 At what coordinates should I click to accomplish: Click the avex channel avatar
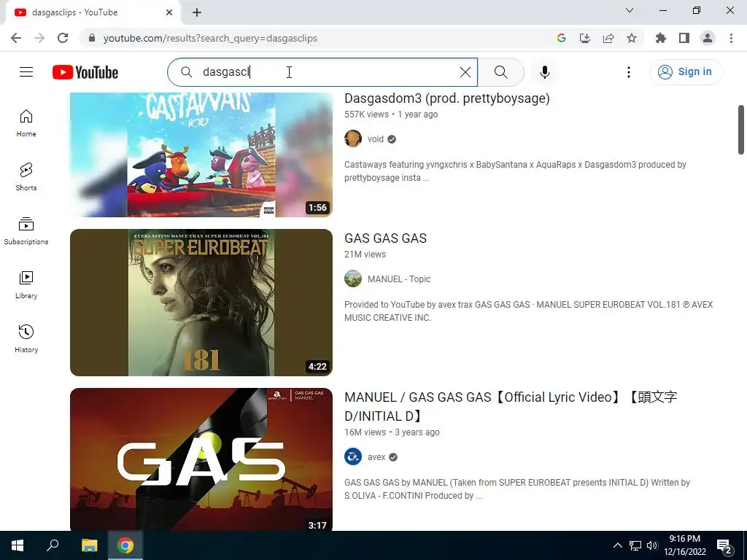coord(353,457)
